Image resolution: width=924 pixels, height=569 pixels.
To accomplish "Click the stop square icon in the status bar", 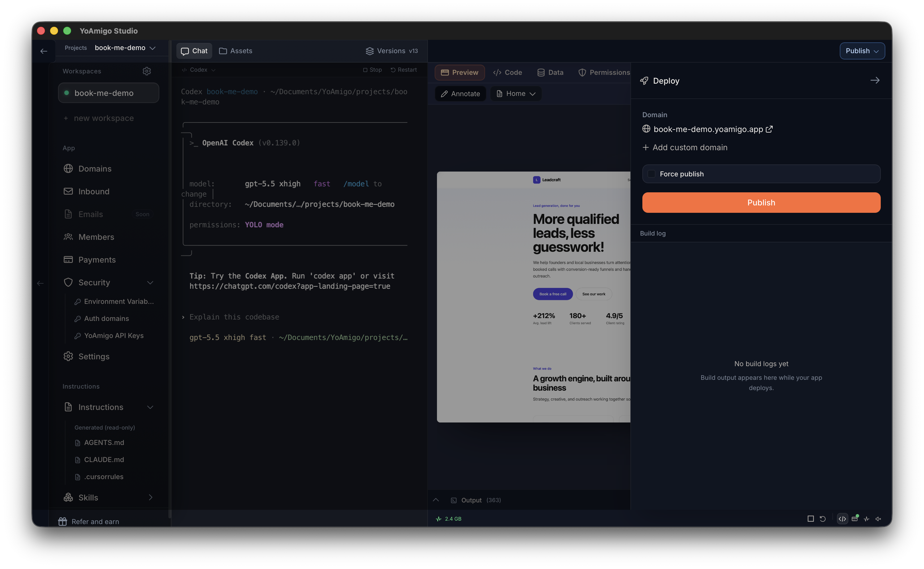I will [x=810, y=519].
